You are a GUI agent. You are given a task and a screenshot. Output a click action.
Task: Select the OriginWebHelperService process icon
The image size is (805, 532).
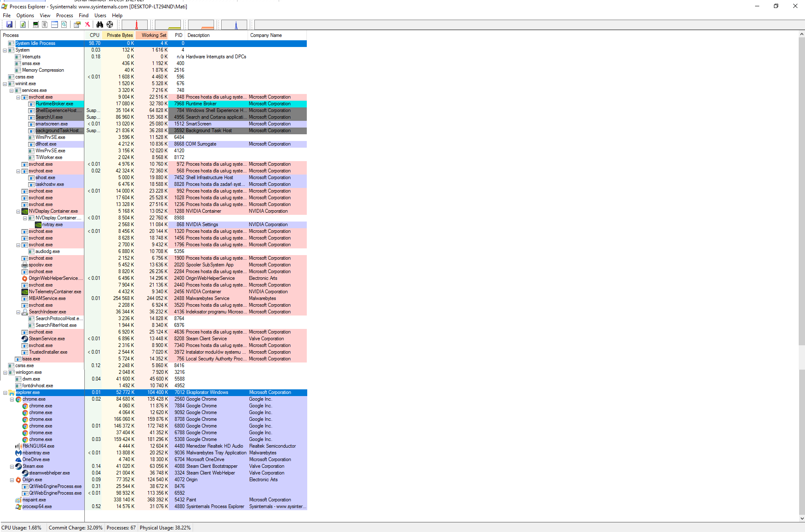(25, 278)
